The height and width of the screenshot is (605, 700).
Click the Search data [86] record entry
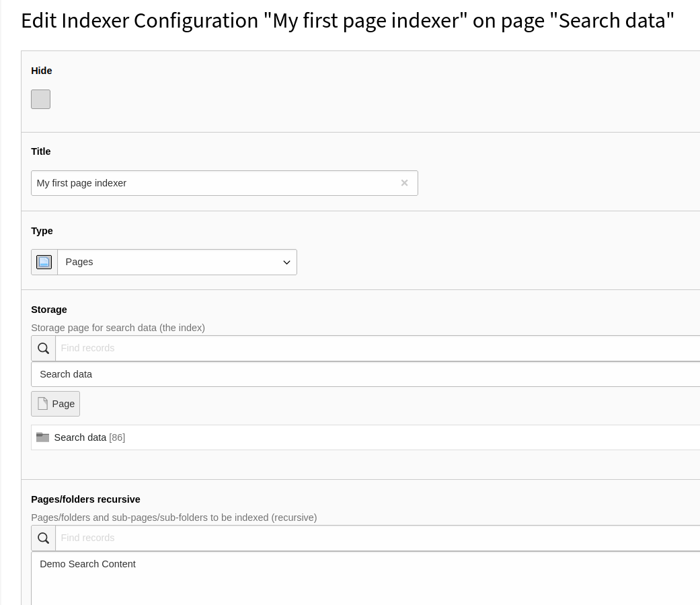pyautogui.click(x=80, y=437)
